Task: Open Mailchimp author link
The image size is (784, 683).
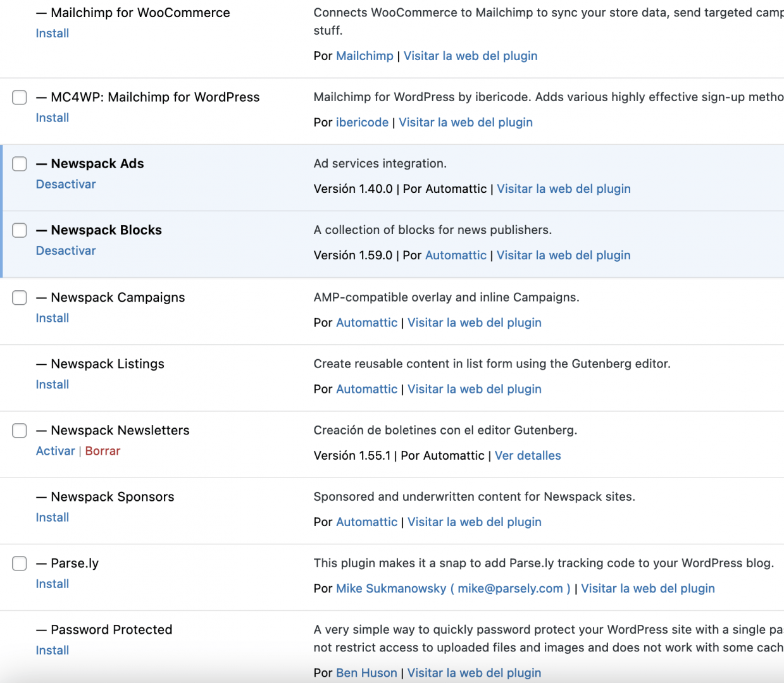Action: click(x=364, y=56)
